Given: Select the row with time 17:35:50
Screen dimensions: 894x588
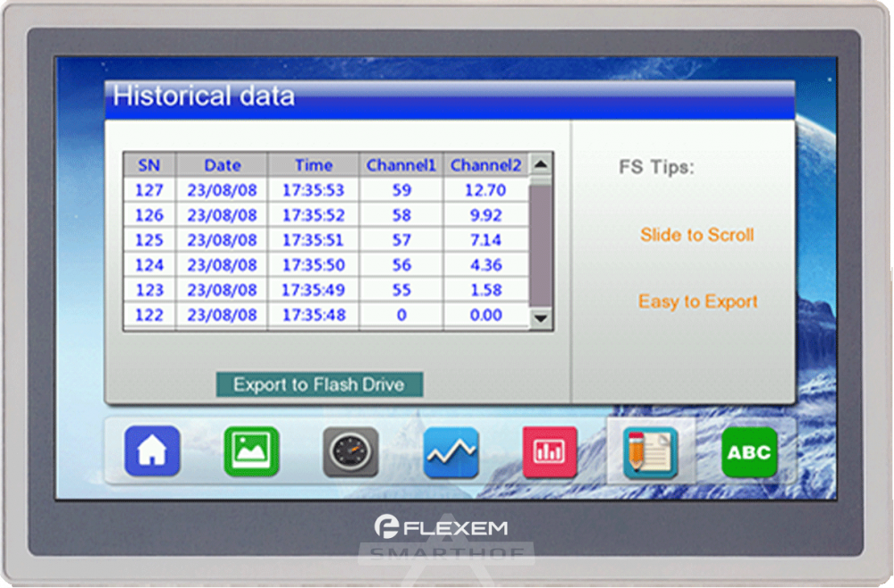Looking at the screenshot, I should tap(313, 265).
